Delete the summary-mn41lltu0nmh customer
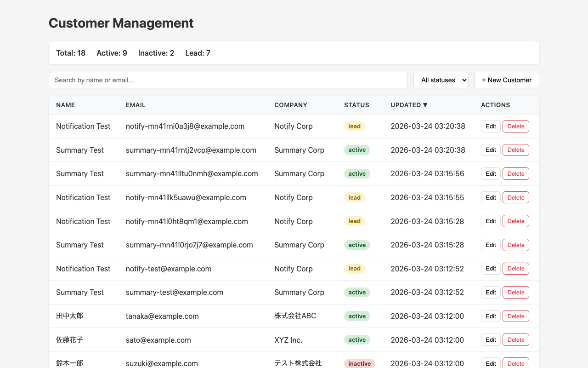 coord(515,174)
